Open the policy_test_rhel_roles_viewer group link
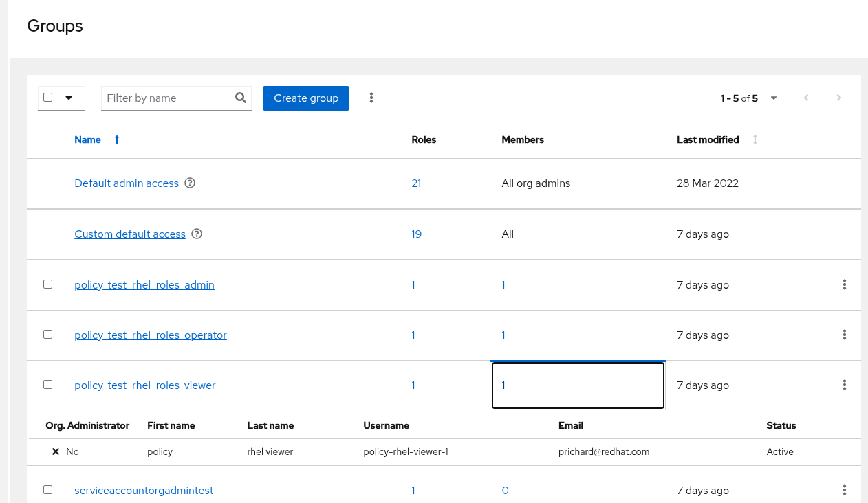The height and width of the screenshot is (503, 868). coord(145,385)
